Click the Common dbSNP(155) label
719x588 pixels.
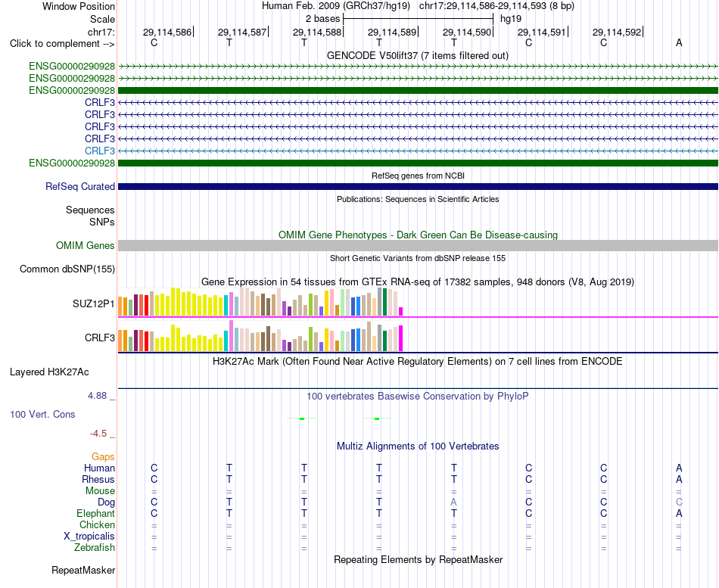coord(67,269)
